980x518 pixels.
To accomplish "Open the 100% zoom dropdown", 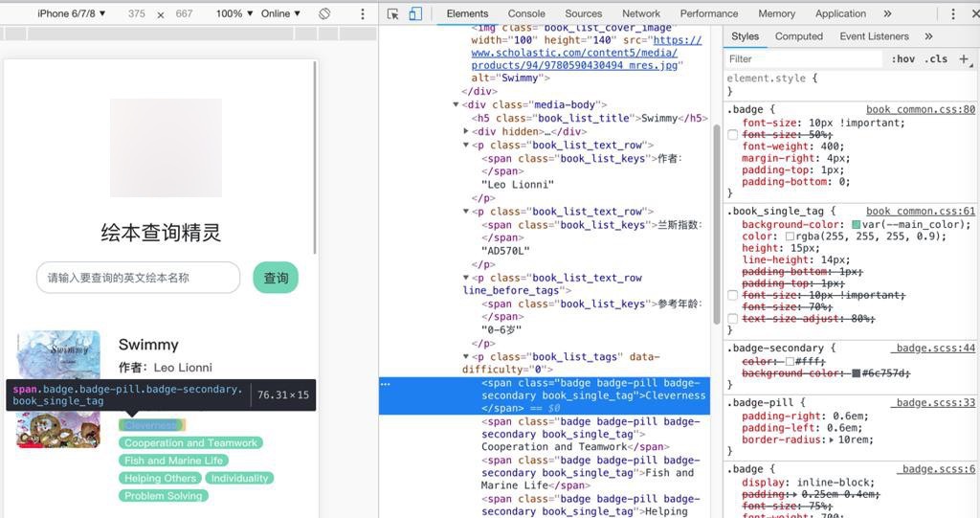I will point(234,13).
